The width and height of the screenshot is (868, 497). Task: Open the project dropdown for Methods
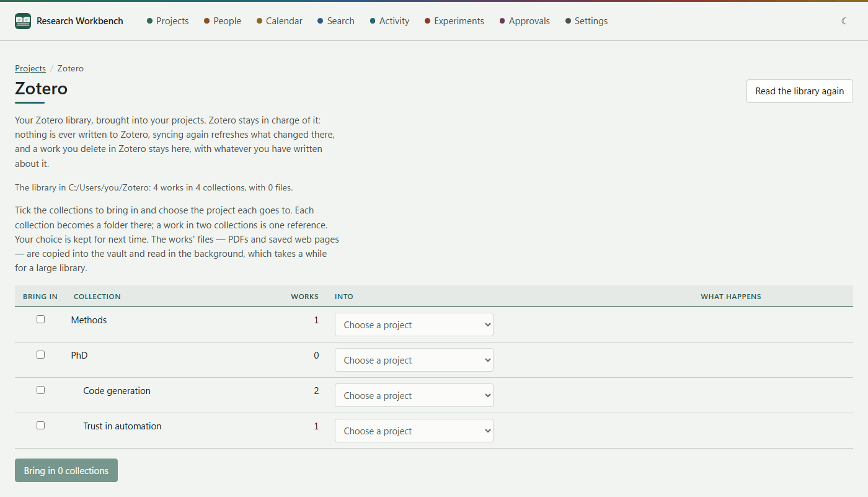pyautogui.click(x=414, y=325)
